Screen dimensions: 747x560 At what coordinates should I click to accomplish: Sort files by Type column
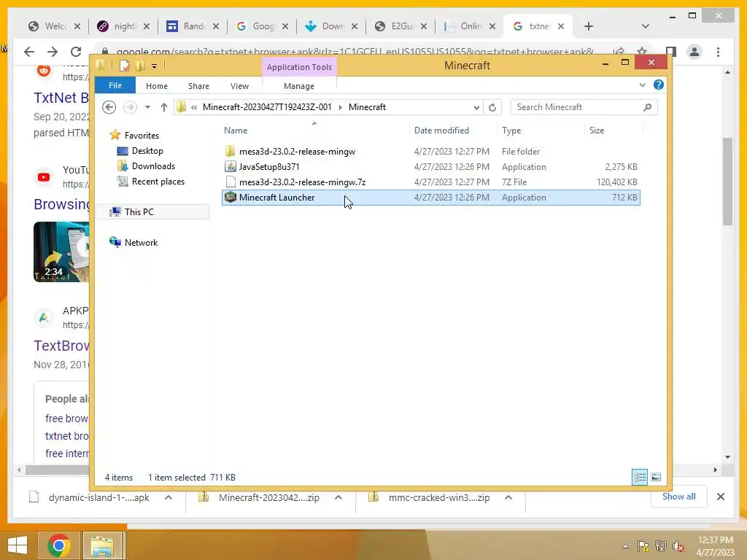coord(541,130)
